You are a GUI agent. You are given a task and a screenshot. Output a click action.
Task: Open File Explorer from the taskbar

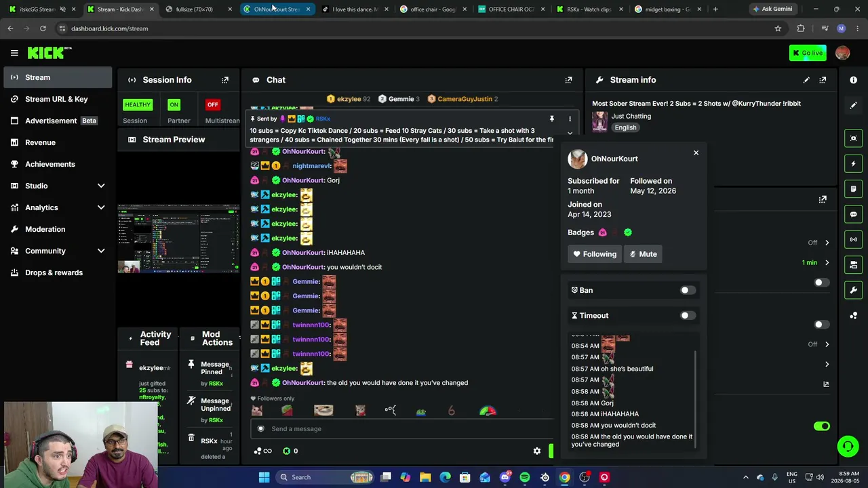click(x=425, y=477)
